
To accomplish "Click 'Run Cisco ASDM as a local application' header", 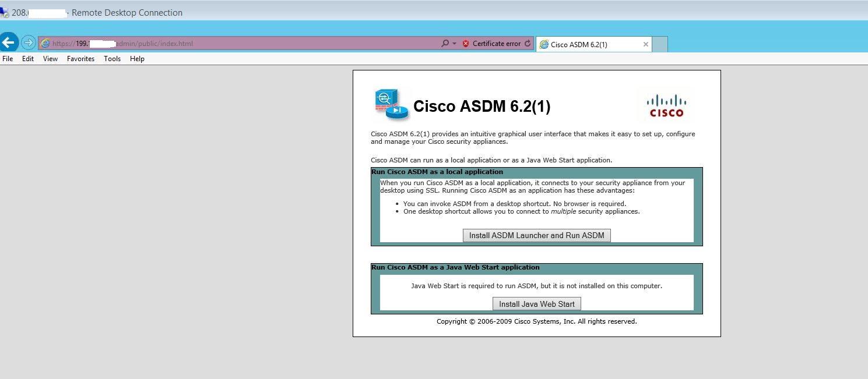I will coord(437,172).
